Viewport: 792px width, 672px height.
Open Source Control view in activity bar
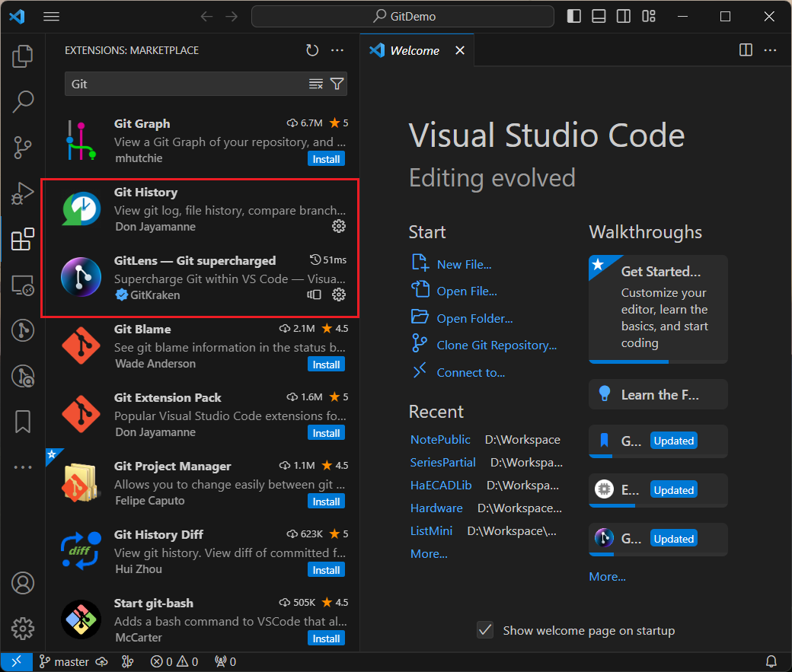[x=23, y=148]
